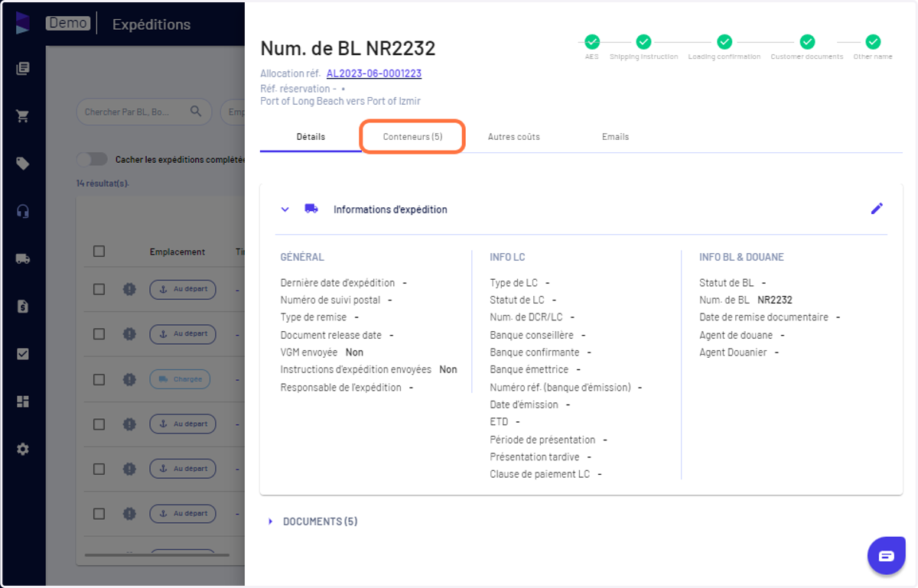Open the truck shipments sidebar icon
This screenshot has width=918, height=588.
point(23,258)
